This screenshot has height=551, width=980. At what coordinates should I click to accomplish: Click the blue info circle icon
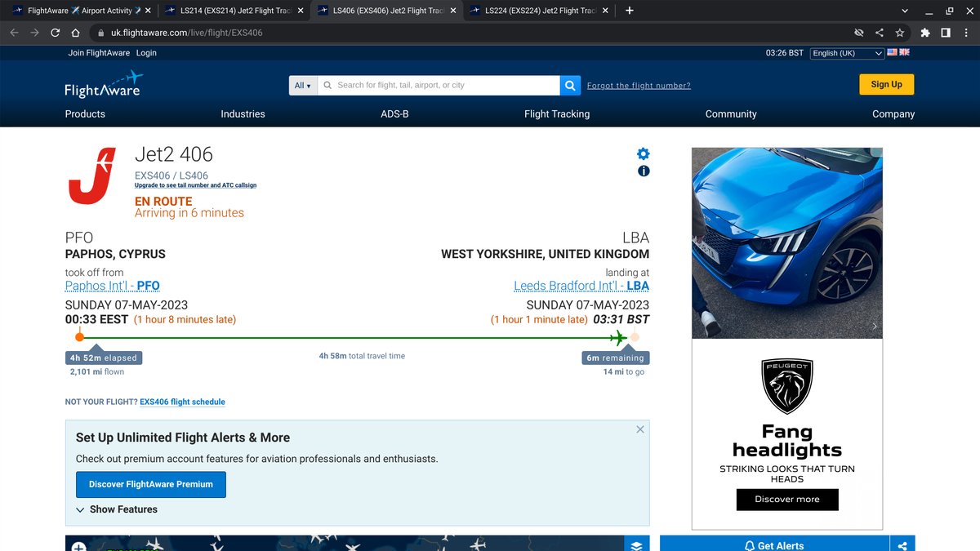coord(644,171)
